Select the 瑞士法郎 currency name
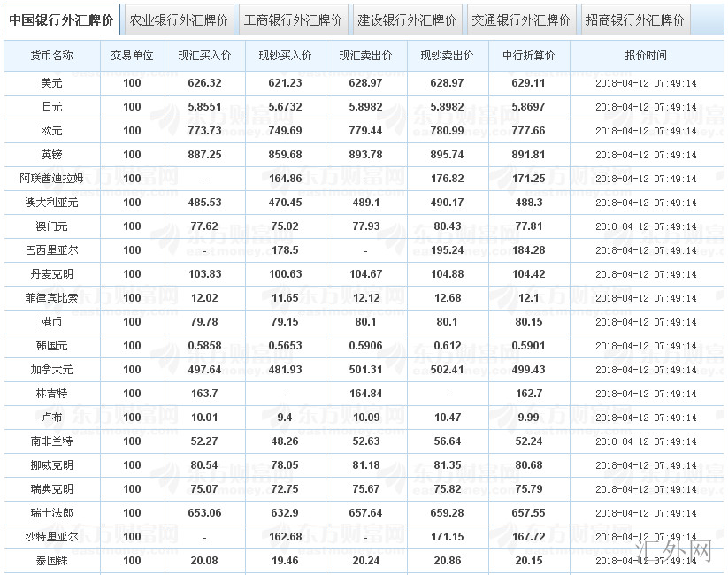The width and height of the screenshot is (728, 575). point(51,513)
